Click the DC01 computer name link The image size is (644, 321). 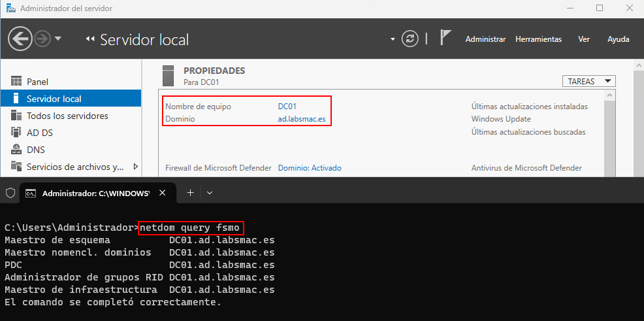(x=288, y=106)
